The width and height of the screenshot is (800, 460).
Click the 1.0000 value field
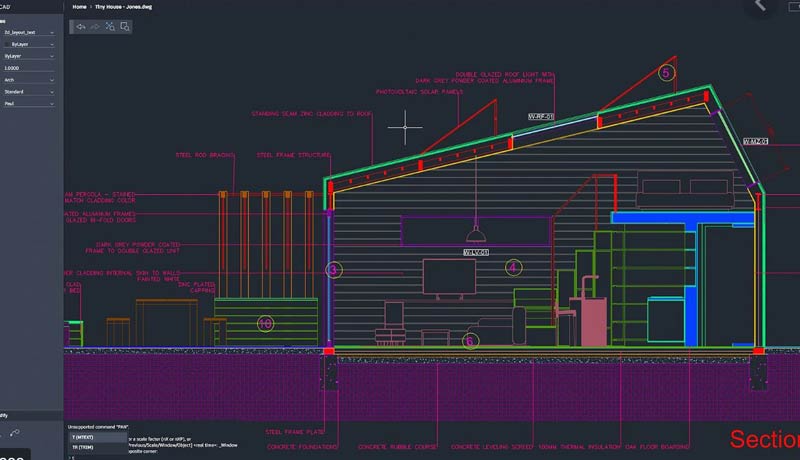point(28,68)
